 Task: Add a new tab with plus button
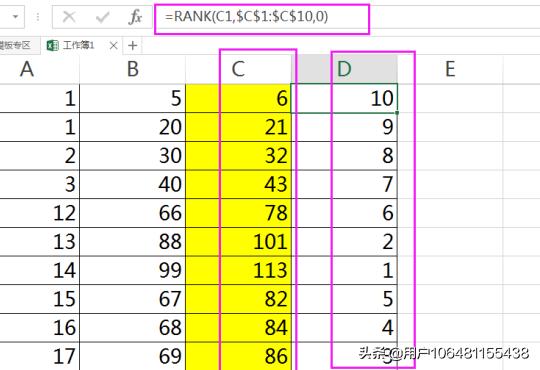[x=133, y=45]
